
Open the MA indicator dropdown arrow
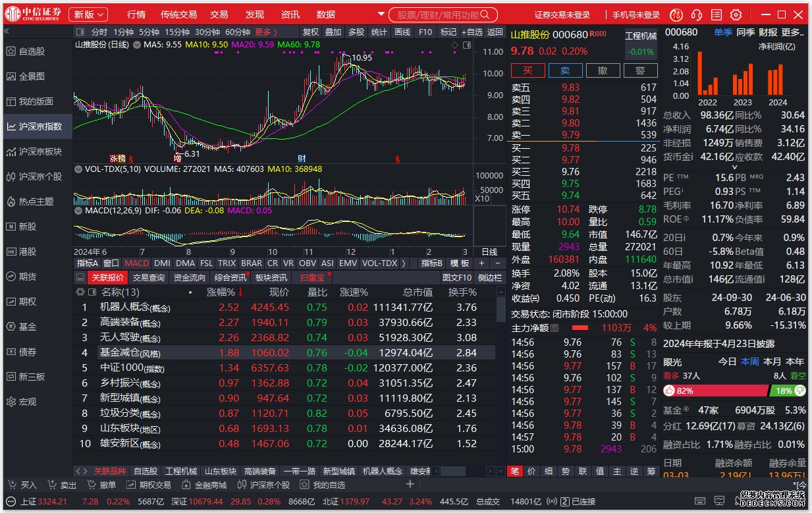[x=137, y=44]
